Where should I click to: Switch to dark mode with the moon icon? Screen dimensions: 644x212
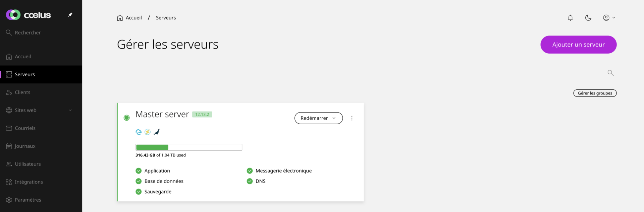coord(588,18)
